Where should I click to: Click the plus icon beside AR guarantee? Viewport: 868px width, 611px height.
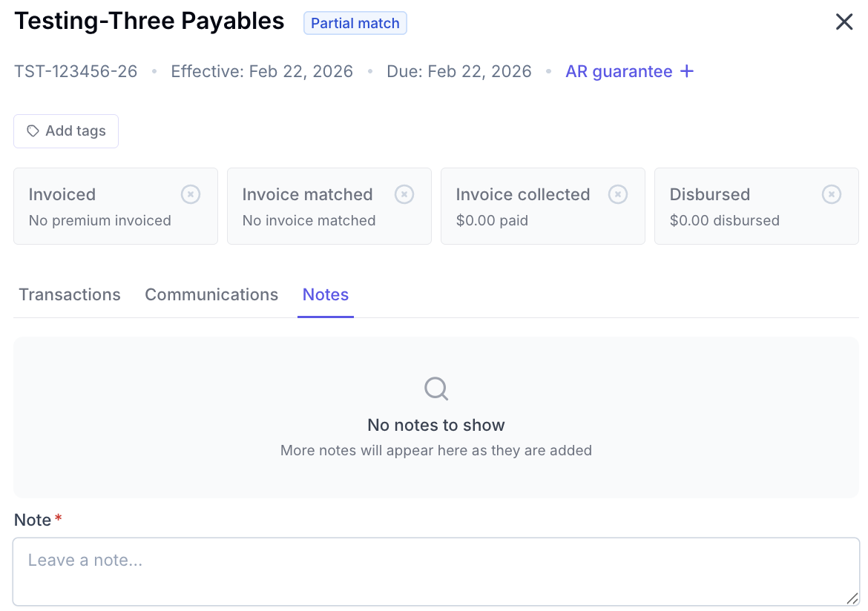point(686,71)
